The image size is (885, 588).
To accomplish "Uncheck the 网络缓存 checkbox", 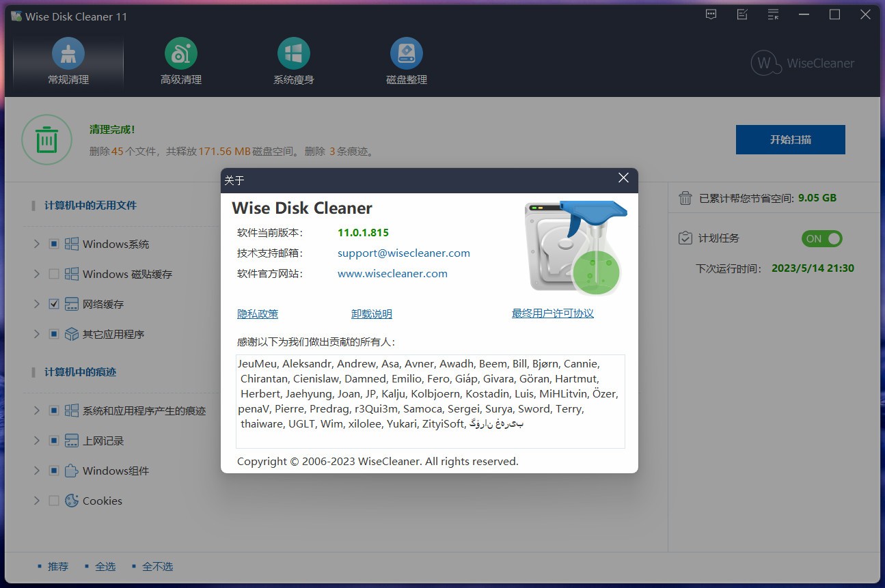I will pos(54,304).
